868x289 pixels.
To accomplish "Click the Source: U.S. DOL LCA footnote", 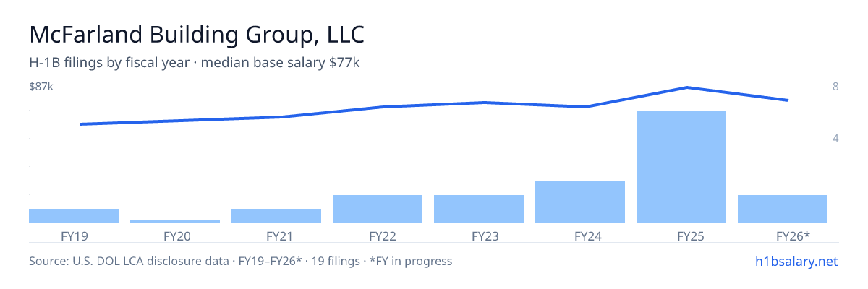I will [x=240, y=261].
